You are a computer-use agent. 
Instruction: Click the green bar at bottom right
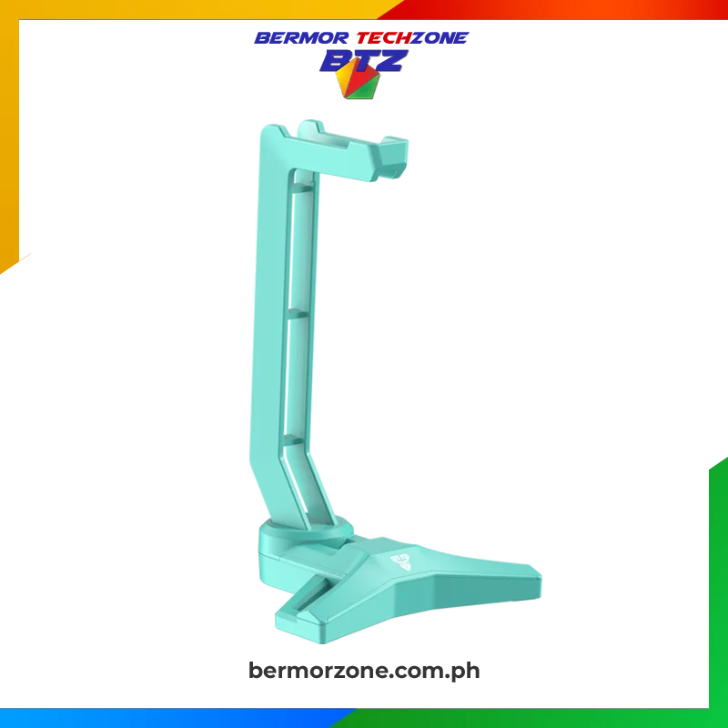pos(546,719)
